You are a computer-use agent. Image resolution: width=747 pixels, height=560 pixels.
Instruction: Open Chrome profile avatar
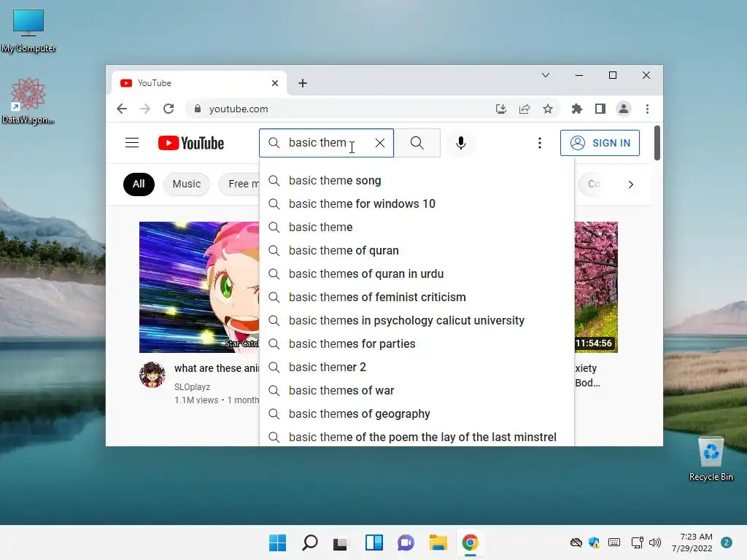[x=623, y=109]
